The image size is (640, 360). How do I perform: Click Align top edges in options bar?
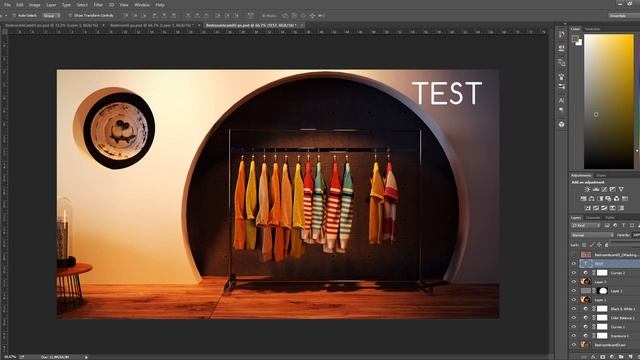click(x=126, y=15)
